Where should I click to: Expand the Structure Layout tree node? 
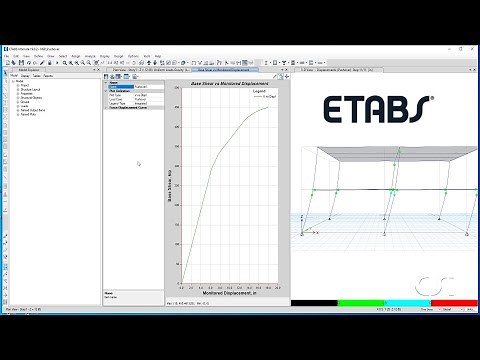coord(18,90)
